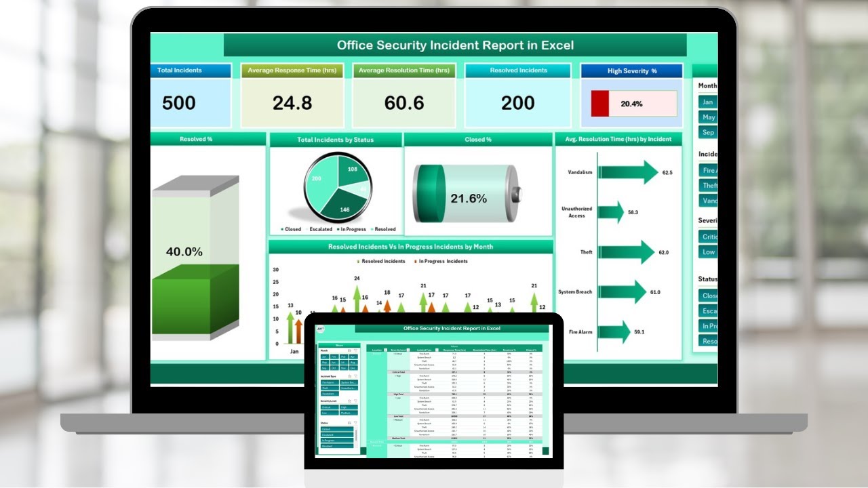Collapse the first High group in tablet table
This screenshot has width=868, height=488.
pyautogui.click(x=396, y=376)
